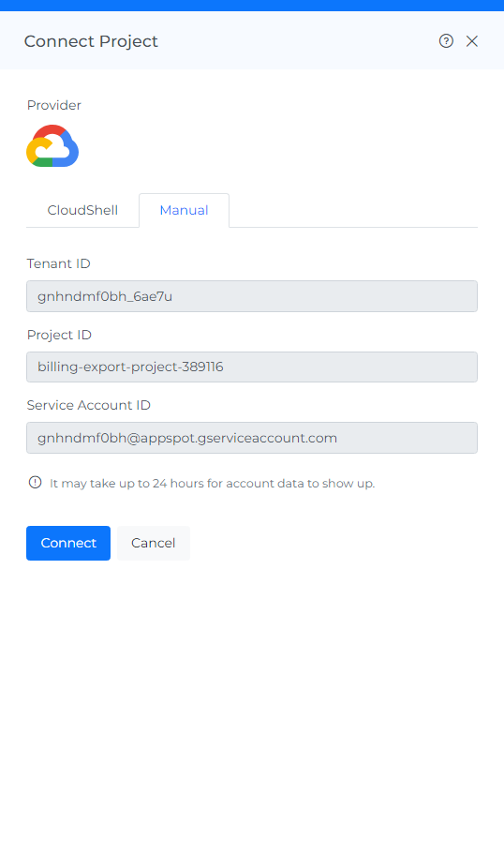Close the Connect Project panel
The image size is (504, 854).
(x=472, y=41)
